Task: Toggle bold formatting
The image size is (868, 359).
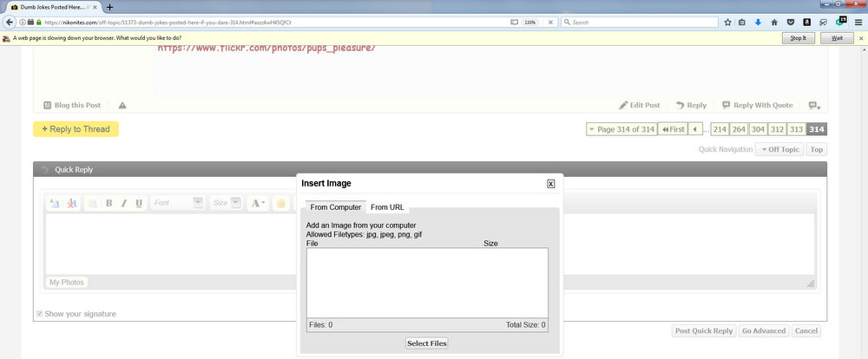Action: point(109,203)
